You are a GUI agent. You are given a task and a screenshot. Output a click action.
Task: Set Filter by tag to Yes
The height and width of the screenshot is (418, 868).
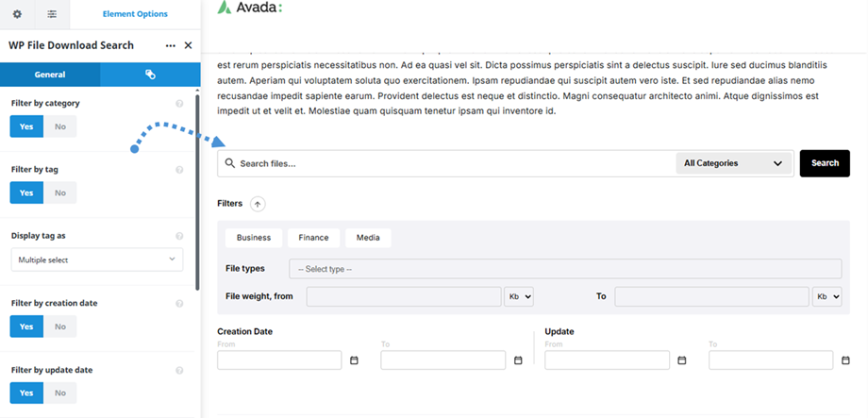(26, 192)
